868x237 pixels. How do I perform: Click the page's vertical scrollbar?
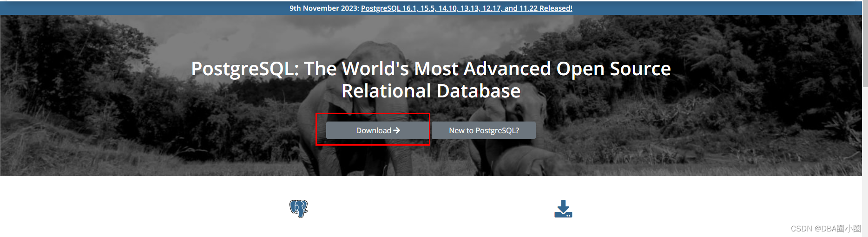(865, 44)
